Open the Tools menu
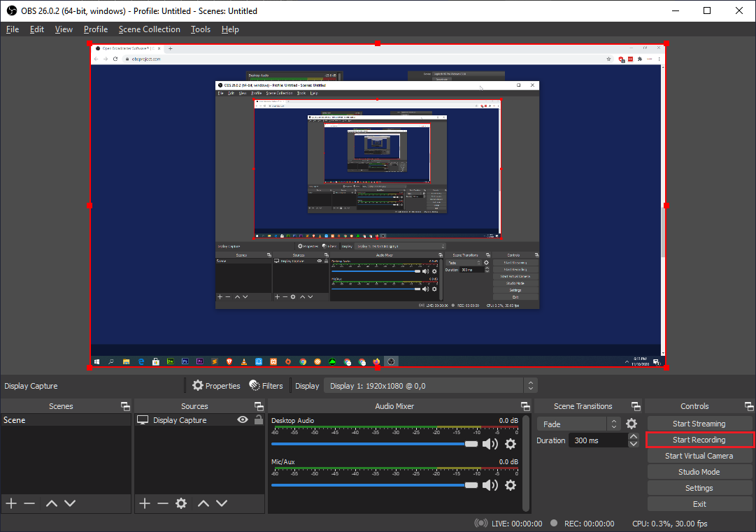 201,29
